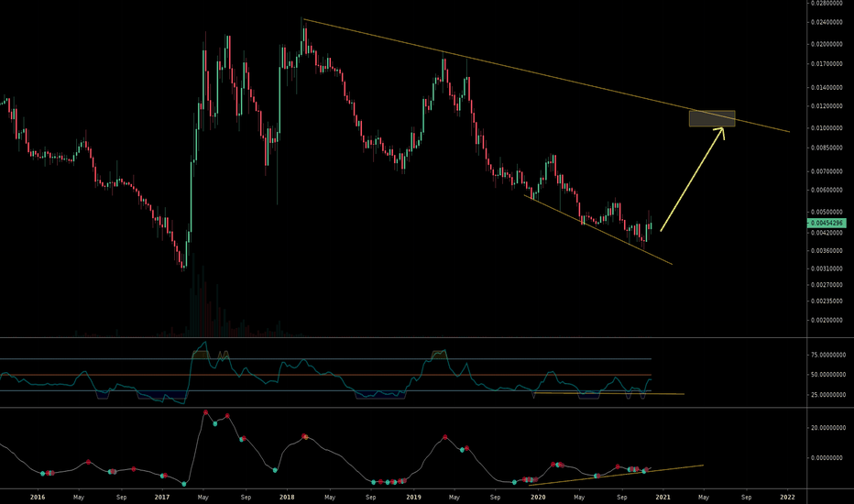Click the 2016 year label on time axis

tap(38, 497)
